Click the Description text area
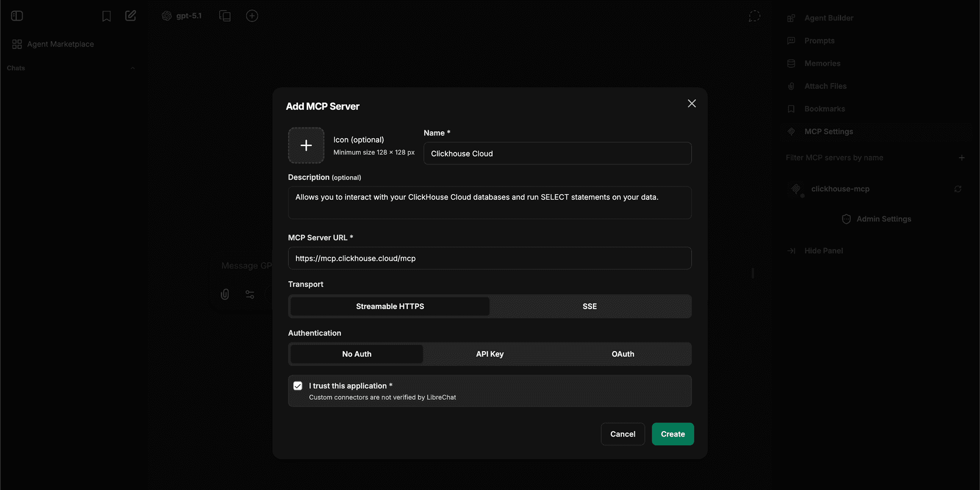This screenshot has width=980, height=490. [x=490, y=203]
